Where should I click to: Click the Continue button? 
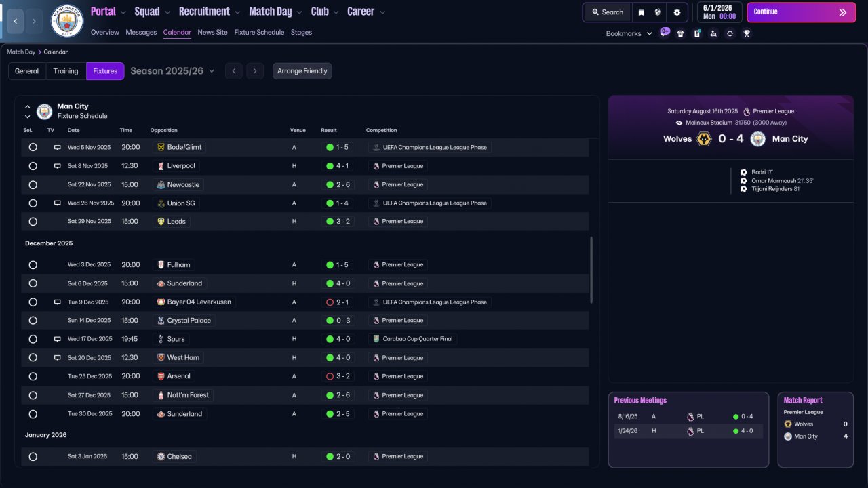pyautogui.click(x=801, y=12)
